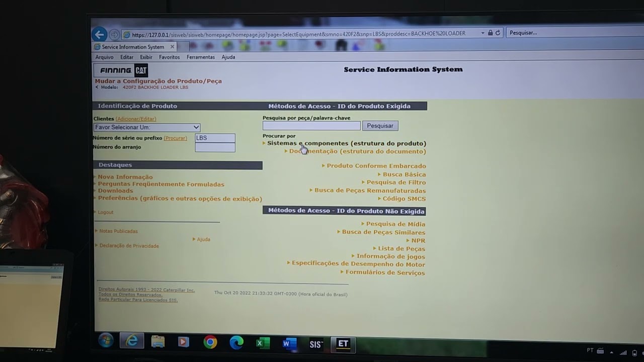This screenshot has height=362, width=644.
Task: Click the Adicionar/Editar clients link
Action: tap(136, 119)
